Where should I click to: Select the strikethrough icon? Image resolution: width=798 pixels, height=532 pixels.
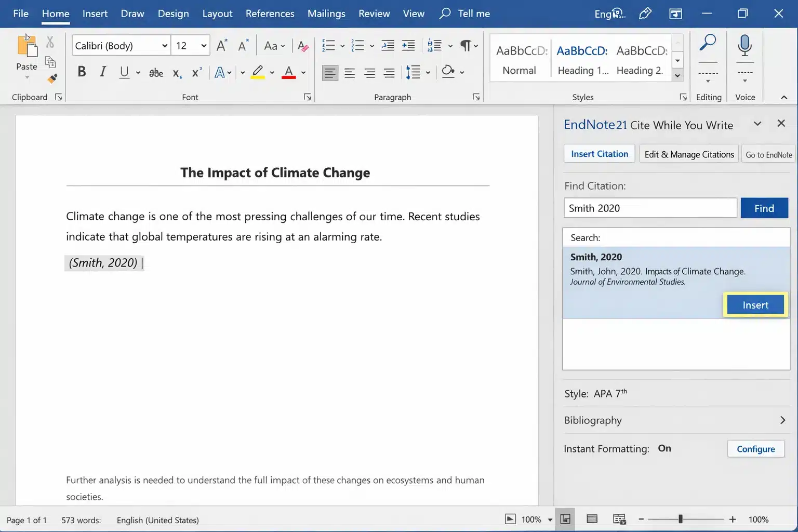(155, 72)
